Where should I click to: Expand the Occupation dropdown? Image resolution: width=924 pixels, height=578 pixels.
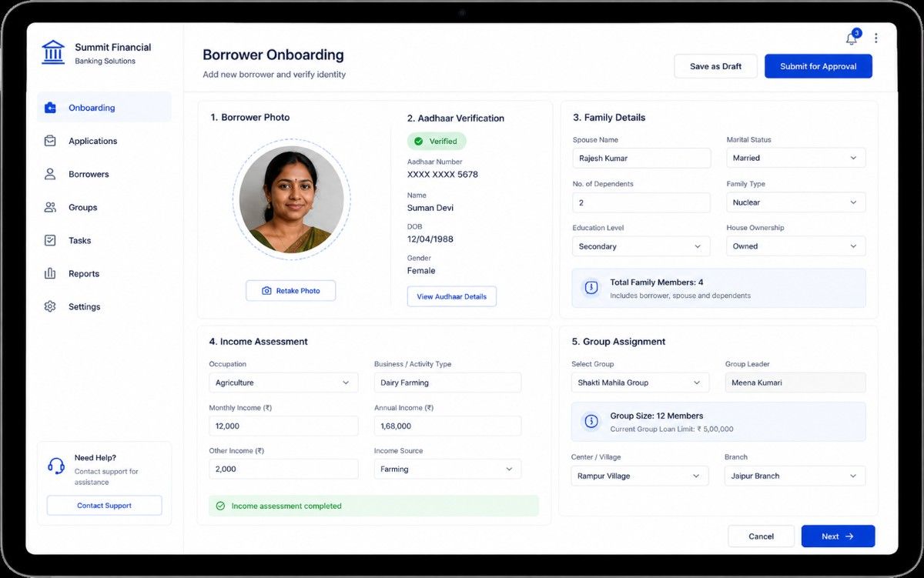point(283,383)
